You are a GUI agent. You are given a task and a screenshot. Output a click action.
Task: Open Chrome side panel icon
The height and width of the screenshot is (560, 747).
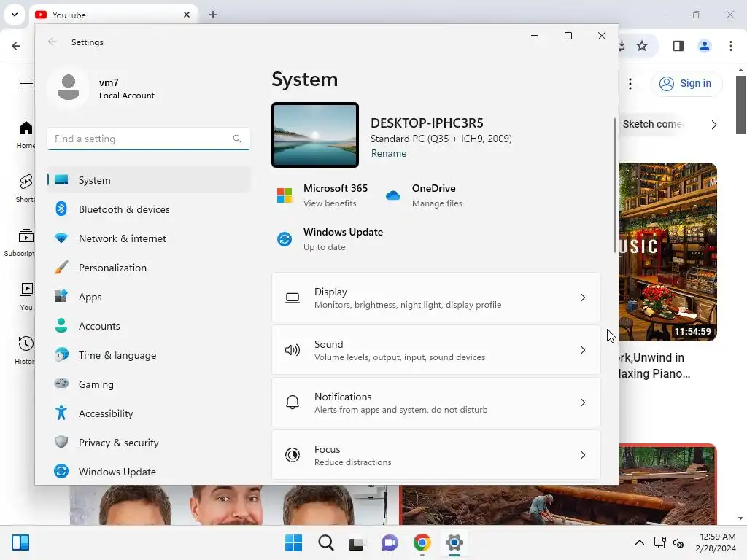678,46
